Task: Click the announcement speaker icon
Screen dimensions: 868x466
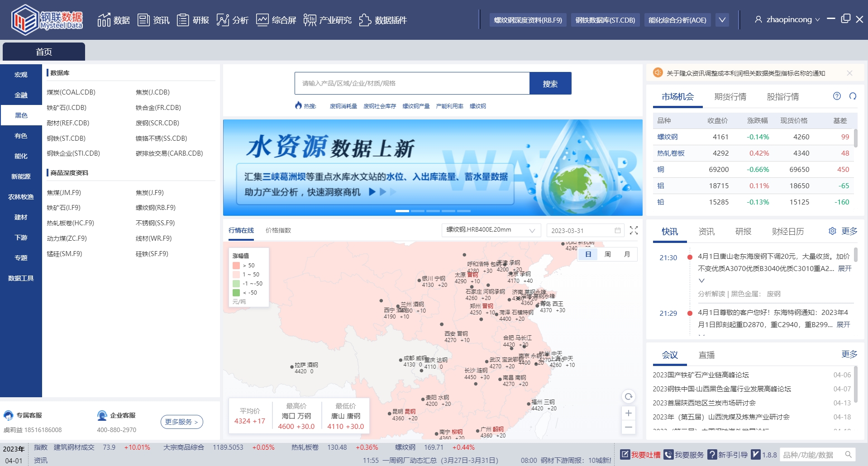Action: 658,73
